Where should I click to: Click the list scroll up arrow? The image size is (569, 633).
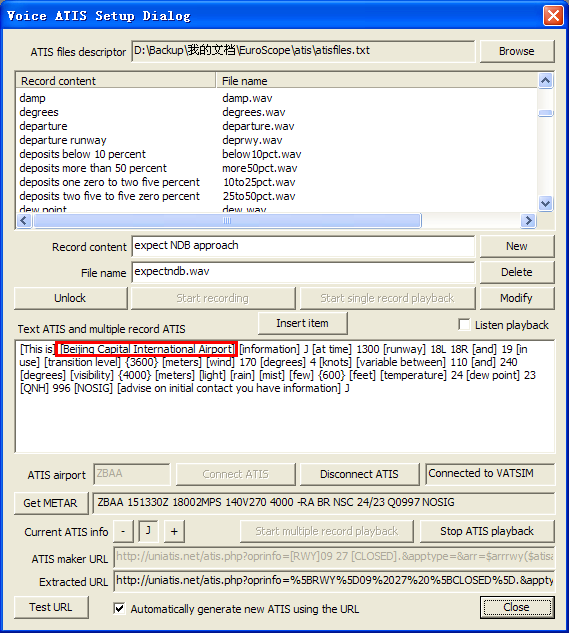point(545,81)
